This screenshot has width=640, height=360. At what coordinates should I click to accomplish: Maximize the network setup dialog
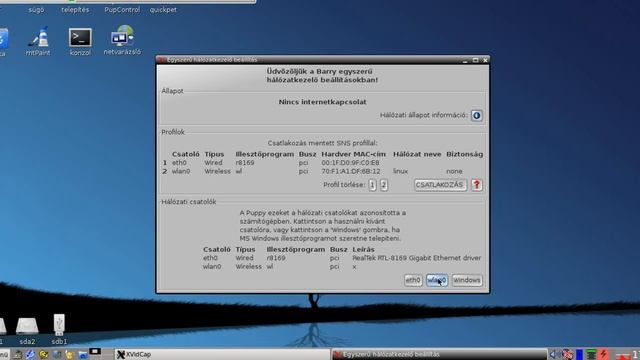click(x=475, y=60)
